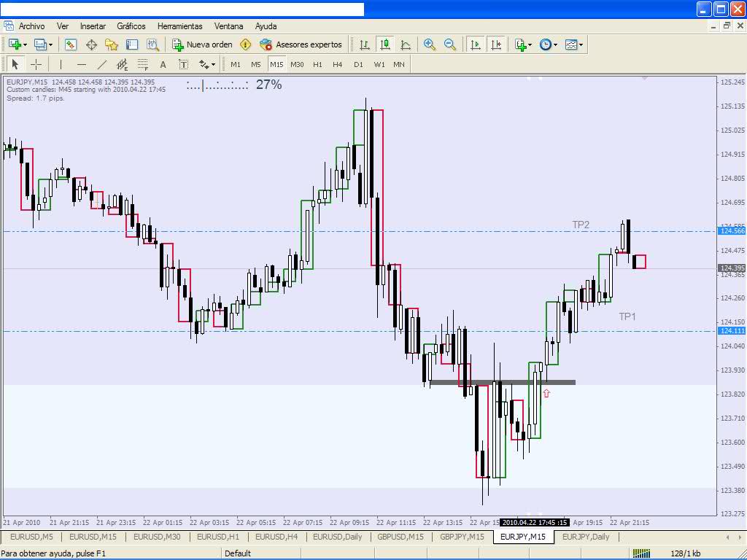747x560 pixels.
Task: Open the Arrows objects dropdown arrow
Action: point(214,65)
